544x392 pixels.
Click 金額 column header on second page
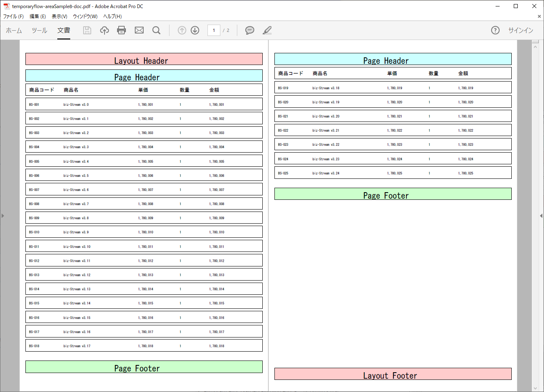[x=463, y=73]
